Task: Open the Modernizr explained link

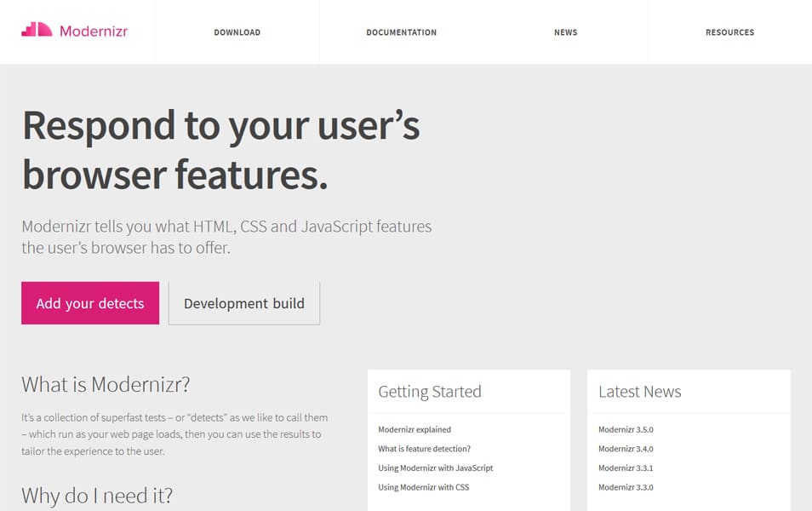Action: tap(415, 430)
